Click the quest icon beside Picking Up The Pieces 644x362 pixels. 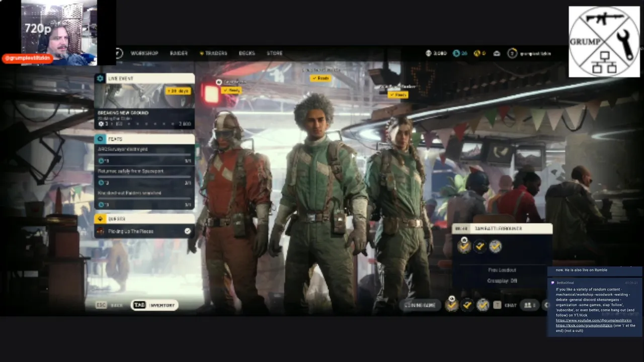point(100,231)
